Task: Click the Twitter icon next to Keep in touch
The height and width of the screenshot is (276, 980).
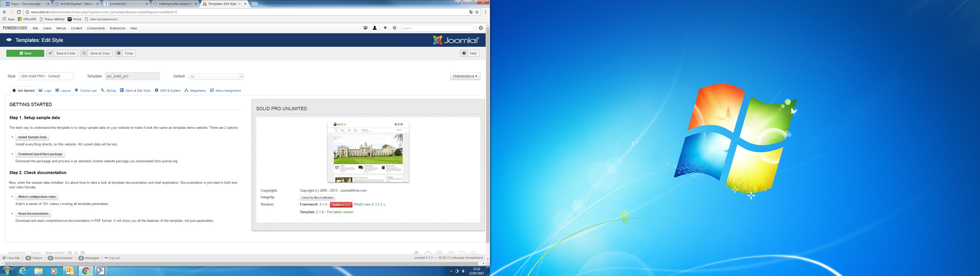Action: coord(76,253)
